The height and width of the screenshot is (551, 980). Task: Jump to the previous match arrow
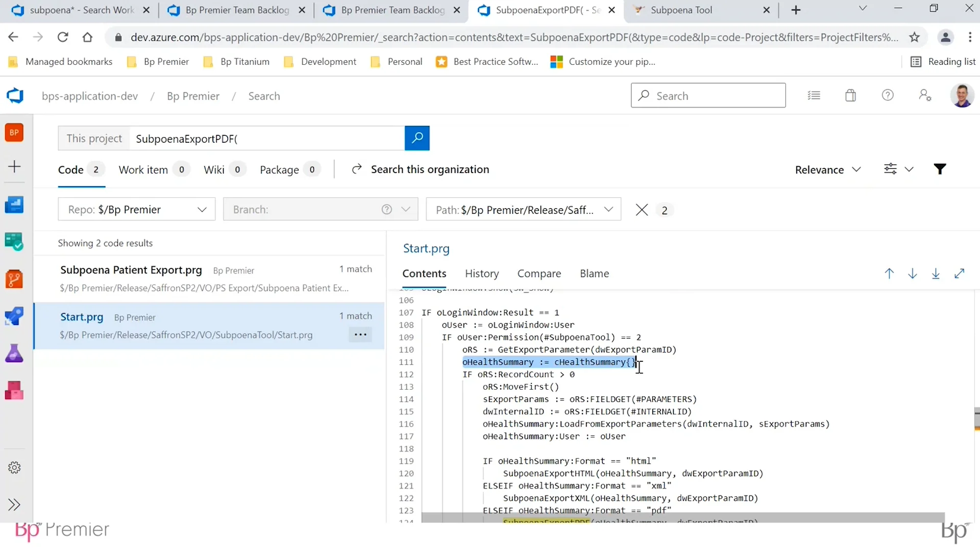pyautogui.click(x=889, y=274)
